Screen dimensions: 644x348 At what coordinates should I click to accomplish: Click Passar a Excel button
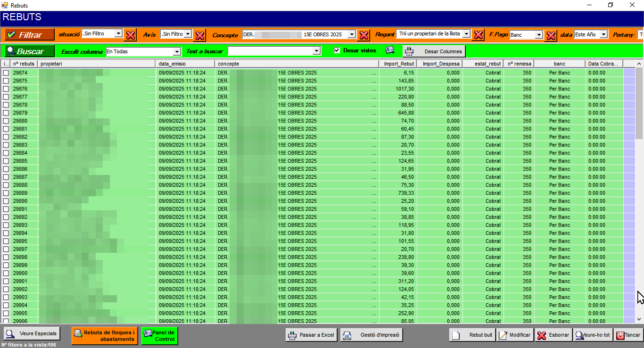coord(311,335)
